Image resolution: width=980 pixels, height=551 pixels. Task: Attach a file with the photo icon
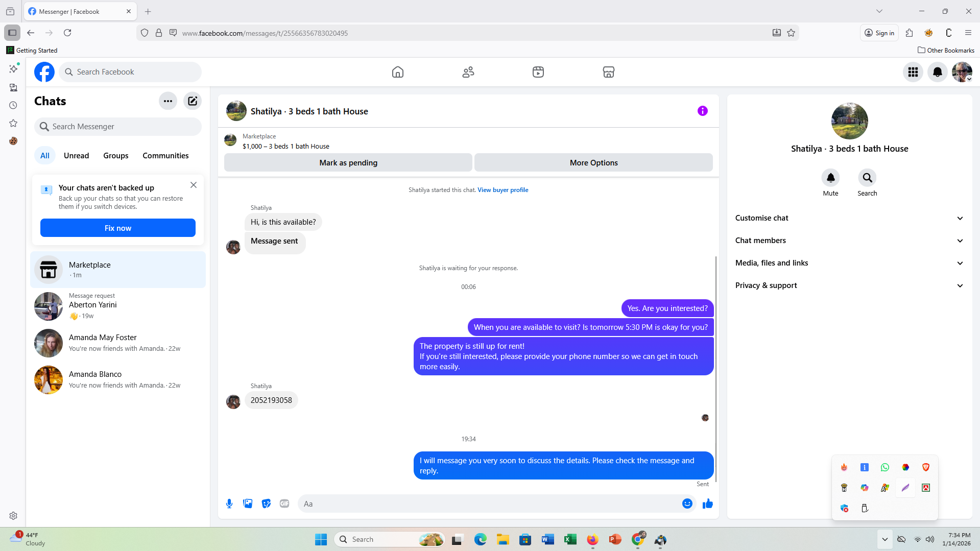248,504
